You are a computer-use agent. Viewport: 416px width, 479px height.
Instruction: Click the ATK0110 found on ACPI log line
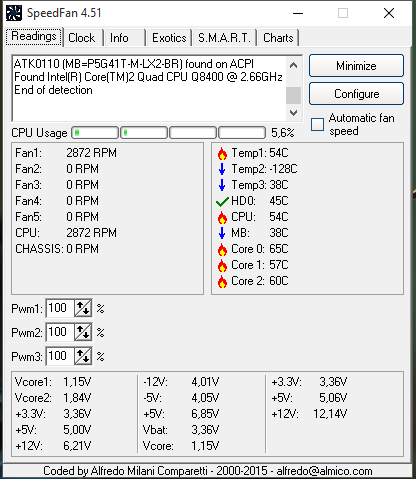(x=134, y=64)
